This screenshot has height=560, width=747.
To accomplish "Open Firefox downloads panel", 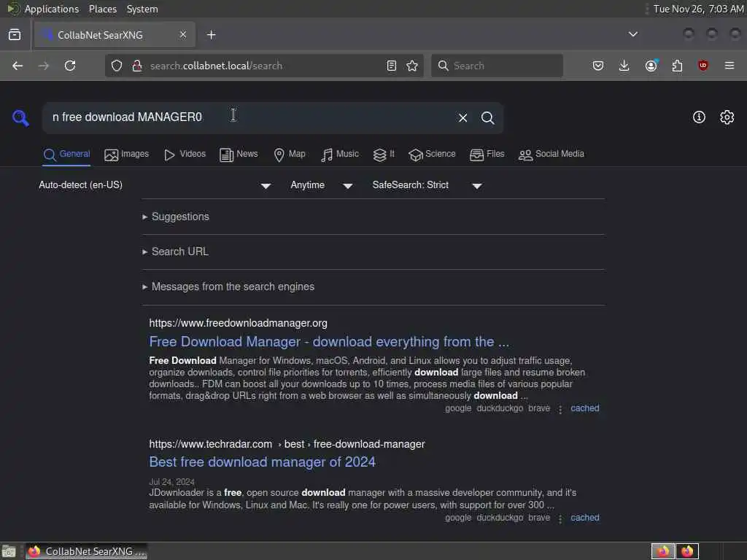I will point(624,66).
